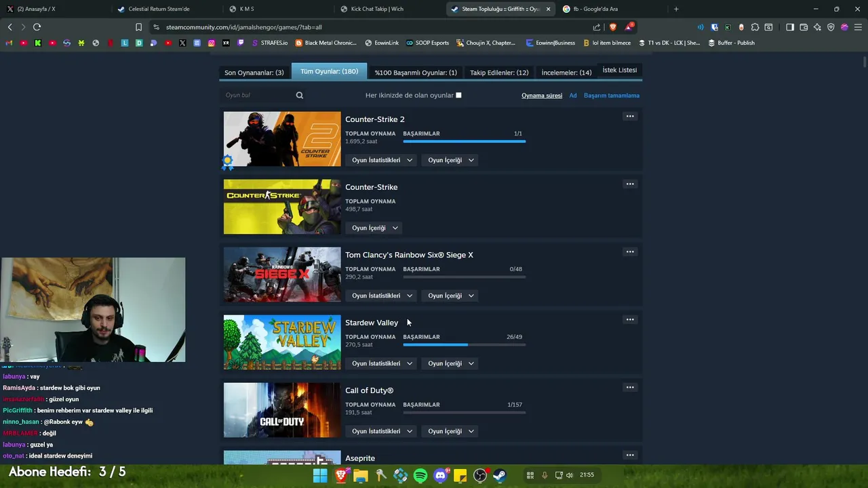Expand Rainbow Six Siege Oyun İçeriği dropdown

pos(450,296)
